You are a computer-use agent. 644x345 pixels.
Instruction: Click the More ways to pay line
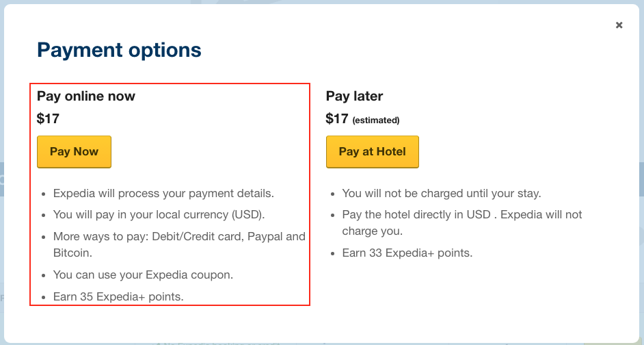(179, 237)
